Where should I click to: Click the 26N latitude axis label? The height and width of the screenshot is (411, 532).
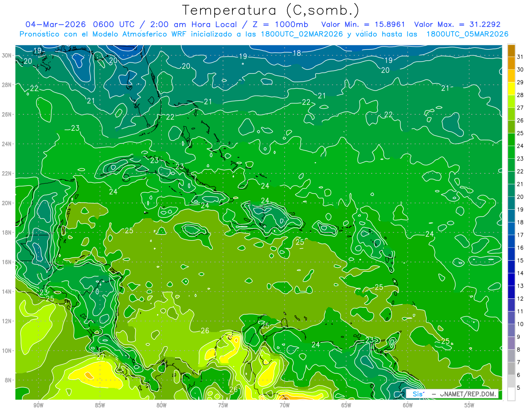pos(7,114)
